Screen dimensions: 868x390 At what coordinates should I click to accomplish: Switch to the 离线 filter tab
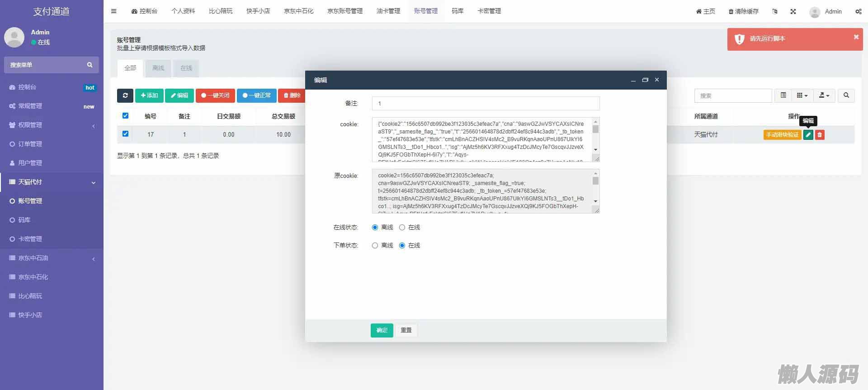[158, 68]
